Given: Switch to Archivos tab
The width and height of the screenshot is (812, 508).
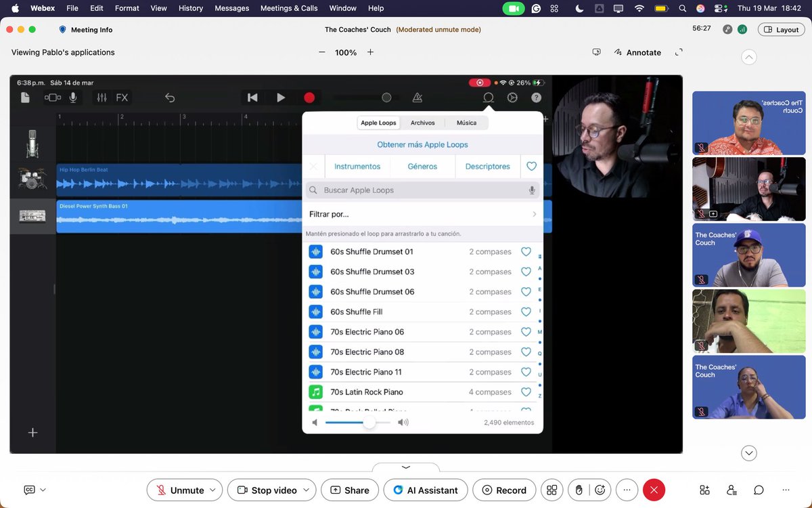Looking at the screenshot, I should click(x=423, y=123).
